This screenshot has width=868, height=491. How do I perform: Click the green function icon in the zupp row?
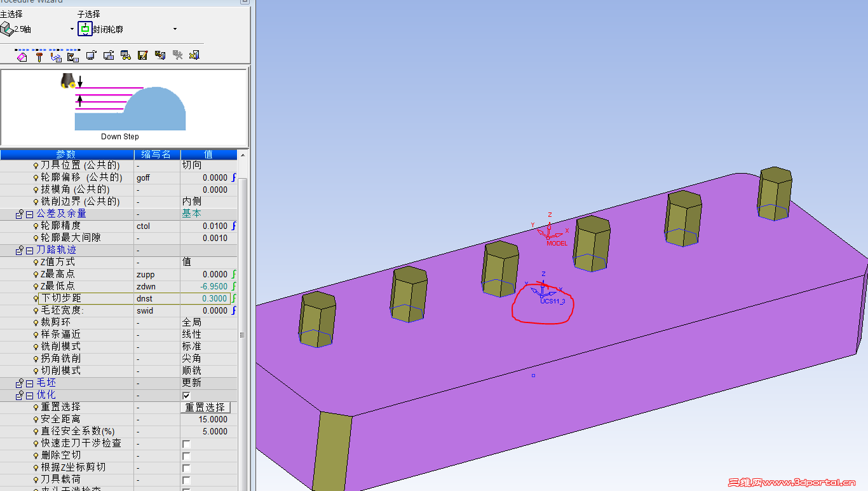tap(234, 274)
